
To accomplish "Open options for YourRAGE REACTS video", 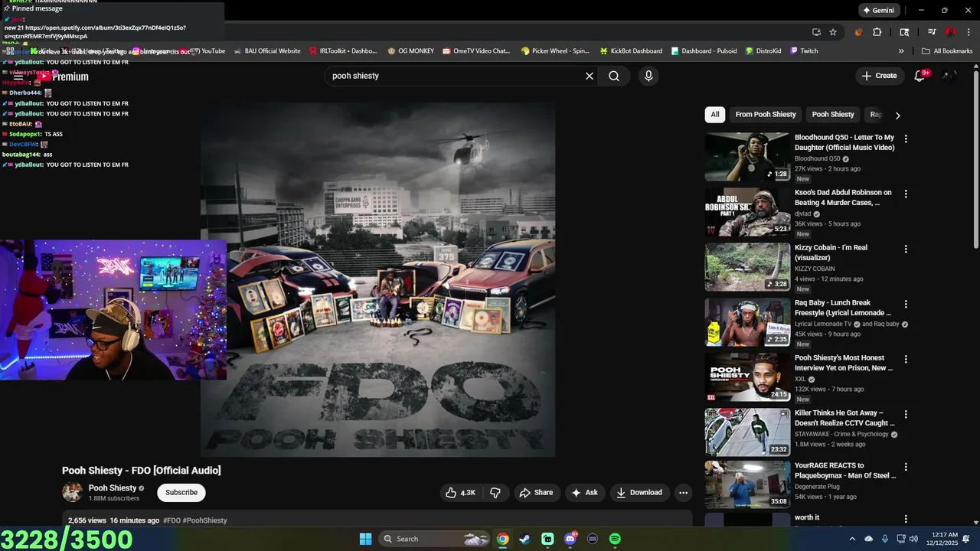I will 906,467.
